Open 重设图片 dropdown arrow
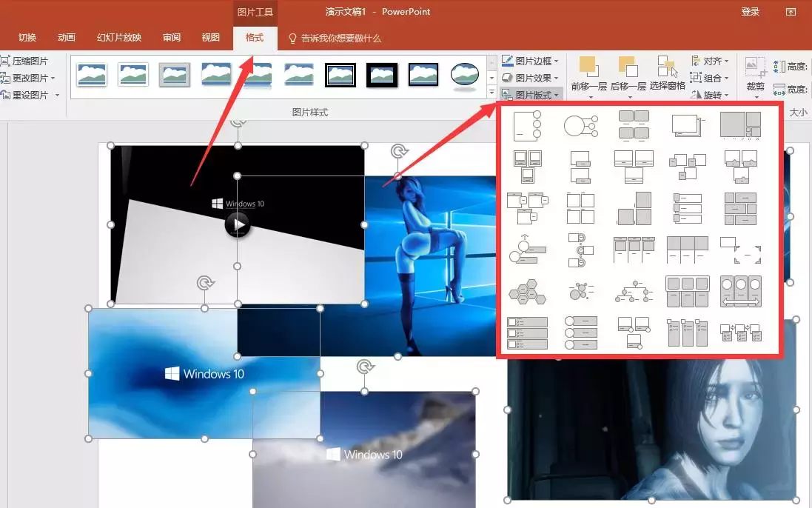This screenshot has height=508, width=812. pos(57,96)
